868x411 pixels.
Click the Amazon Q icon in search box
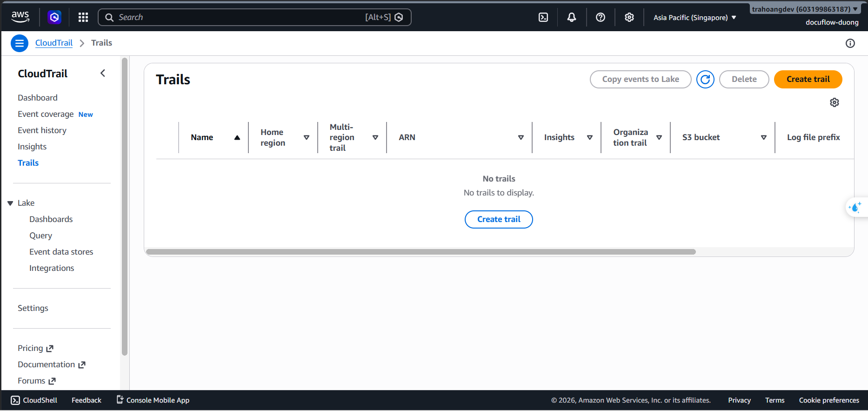tap(399, 17)
